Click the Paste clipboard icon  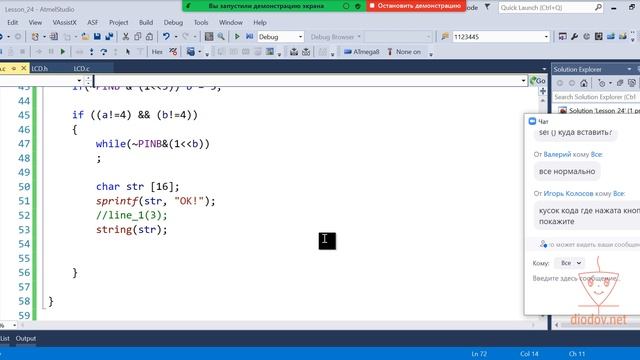click(149, 37)
